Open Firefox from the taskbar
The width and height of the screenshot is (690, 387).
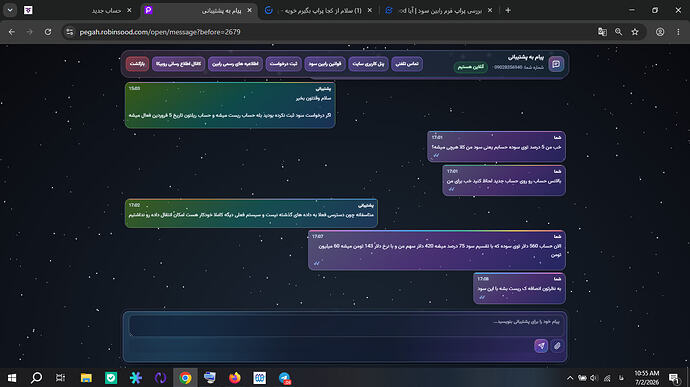pos(235,378)
